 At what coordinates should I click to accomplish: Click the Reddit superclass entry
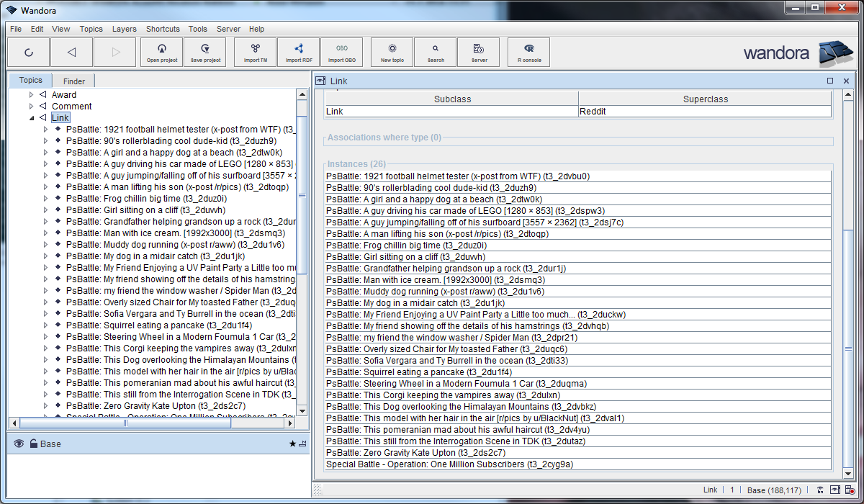pos(593,112)
